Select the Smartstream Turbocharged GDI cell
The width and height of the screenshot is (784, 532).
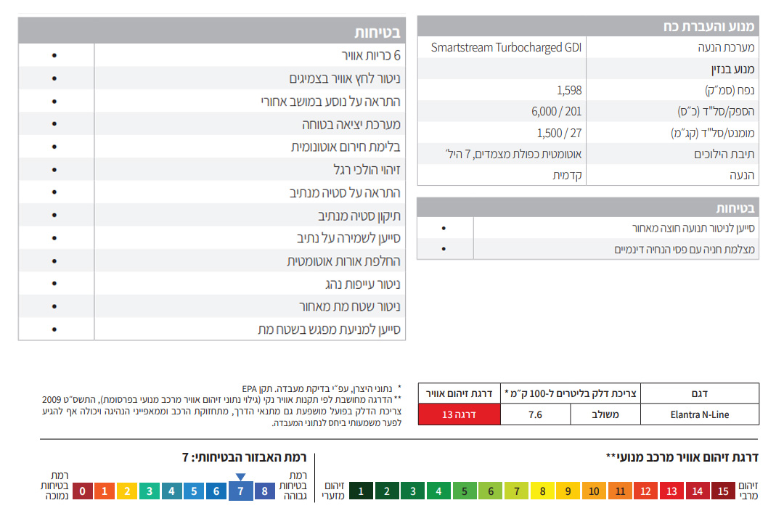(506, 48)
